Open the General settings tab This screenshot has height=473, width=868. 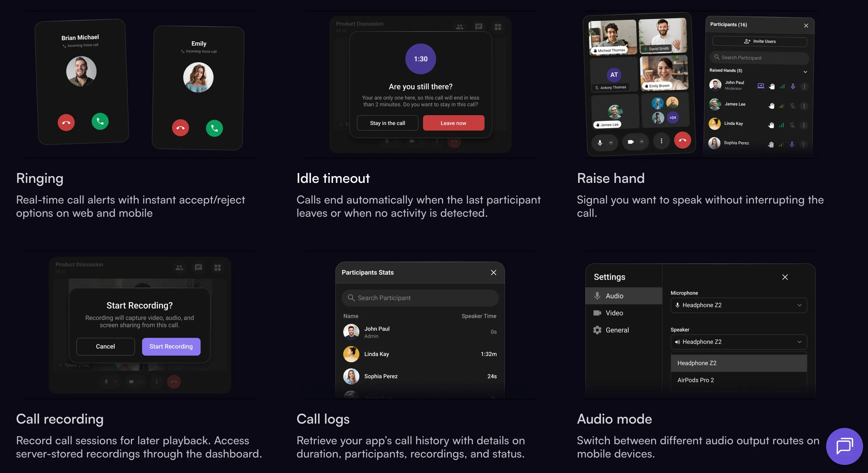click(x=624, y=330)
